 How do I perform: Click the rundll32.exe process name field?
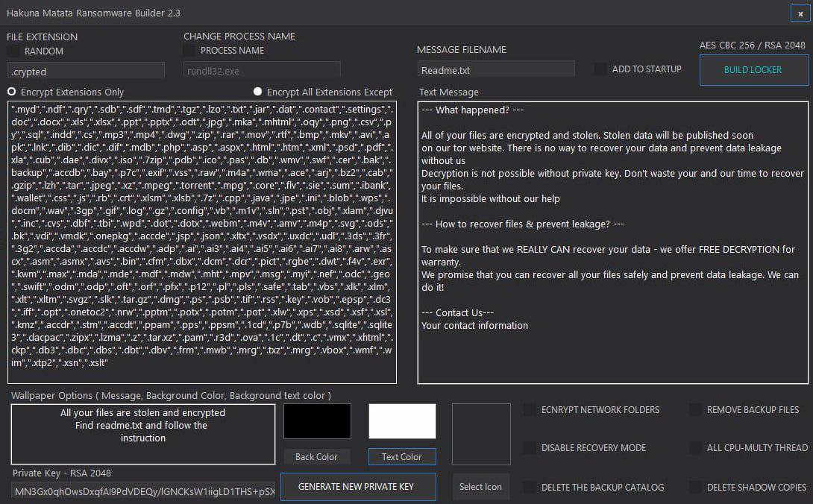click(262, 71)
